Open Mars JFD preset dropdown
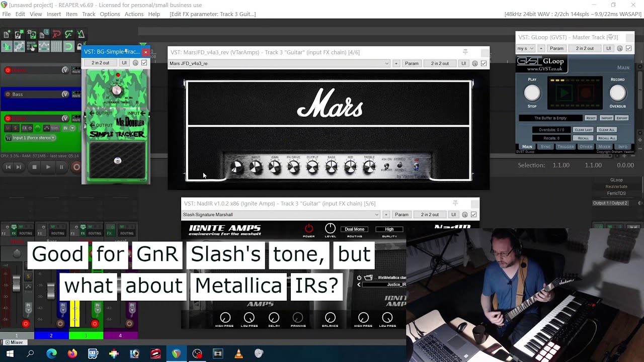 pos(279,63)
